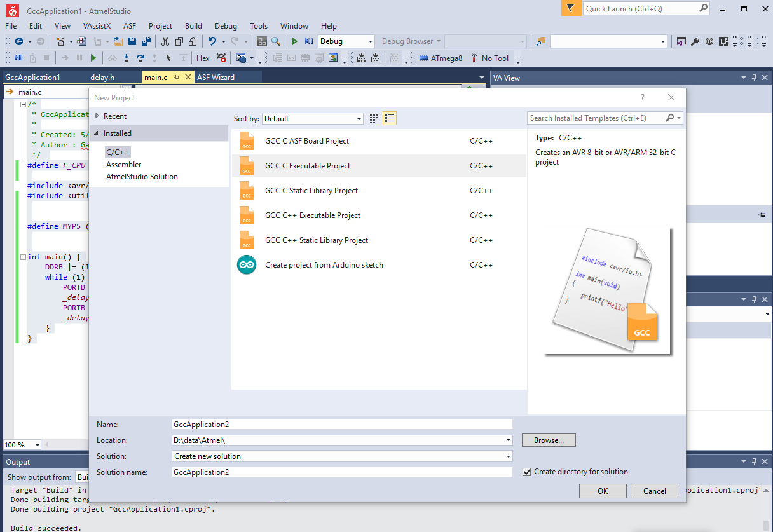773x532 pixels.
Task: Click the Quick Launch search magnifier icon
Action: (x=703, y=8)
